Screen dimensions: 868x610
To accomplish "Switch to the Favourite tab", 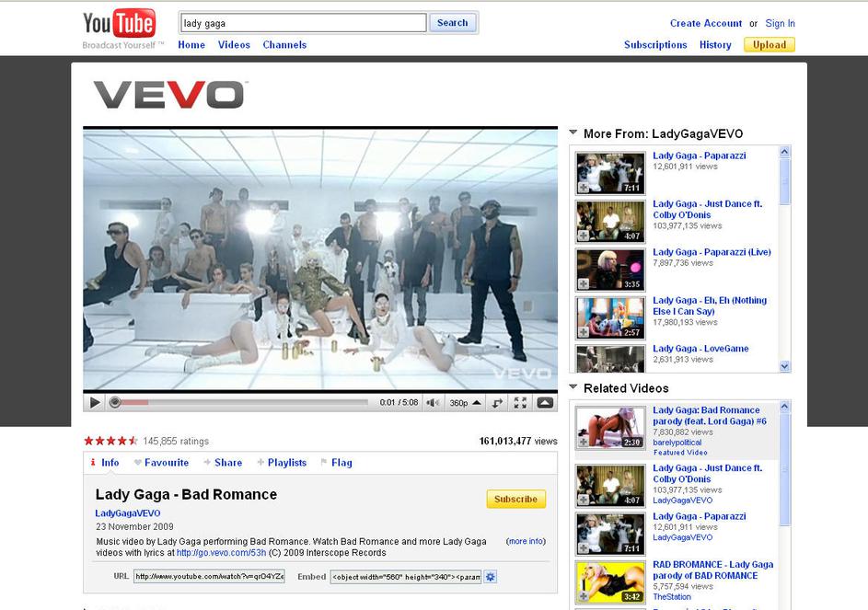I will (161, 463).
